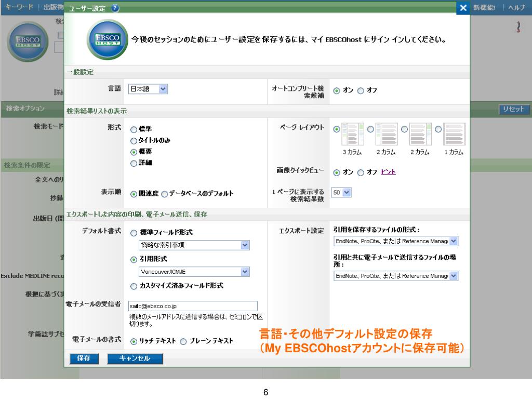The image size is (532, 399).
Task: Choose リッチ テキスト email format
Action: click(134, 341)
